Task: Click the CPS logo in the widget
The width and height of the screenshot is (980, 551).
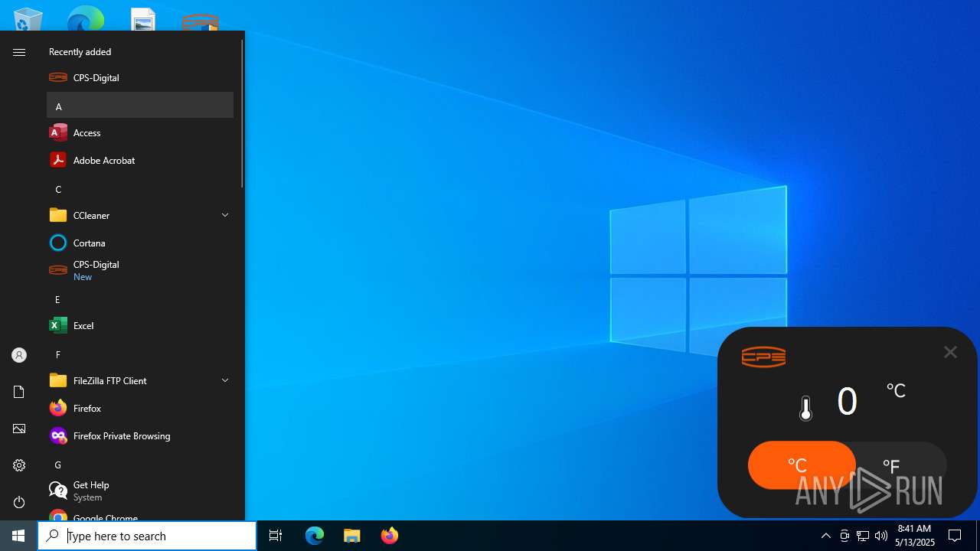Action: (763, 357)
